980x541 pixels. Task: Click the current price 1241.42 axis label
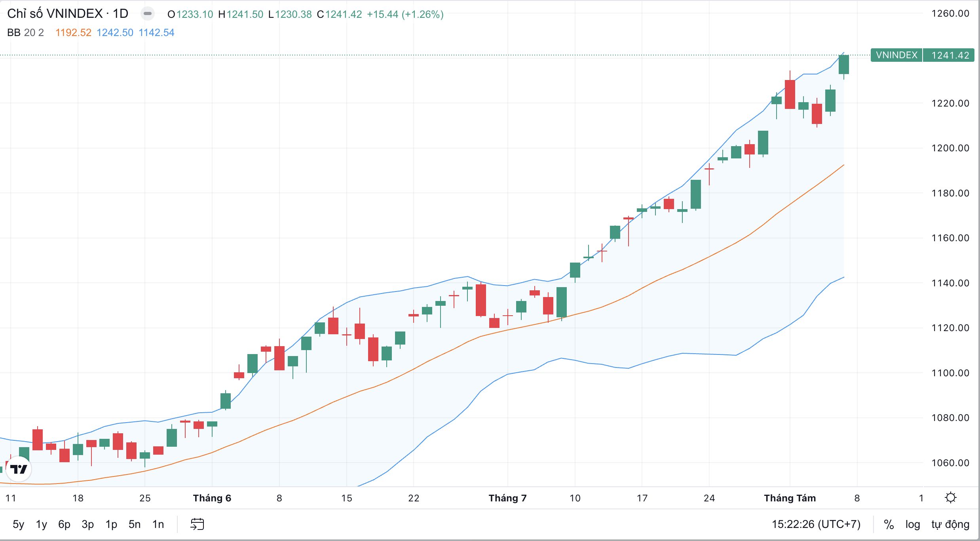click(x=949, y=55)
